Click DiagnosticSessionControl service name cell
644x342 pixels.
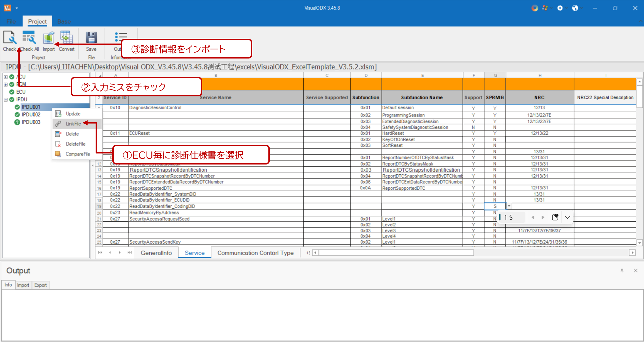pyautogui.click(x=216, y=108)
